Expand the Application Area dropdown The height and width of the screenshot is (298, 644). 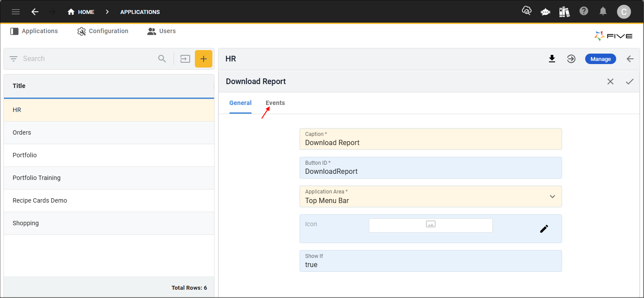click(x=552, y=196)
